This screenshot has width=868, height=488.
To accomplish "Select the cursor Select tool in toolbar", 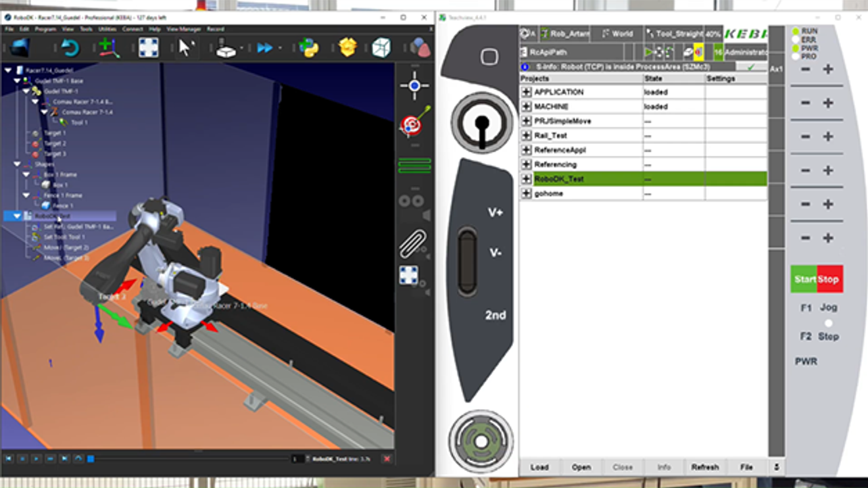I will (186, 47).
